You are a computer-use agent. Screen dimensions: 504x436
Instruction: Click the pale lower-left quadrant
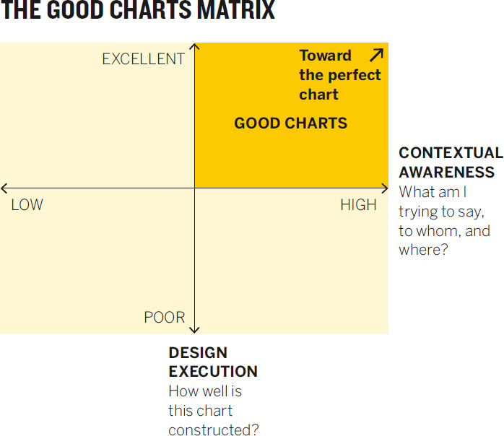(x=97, y=261)
